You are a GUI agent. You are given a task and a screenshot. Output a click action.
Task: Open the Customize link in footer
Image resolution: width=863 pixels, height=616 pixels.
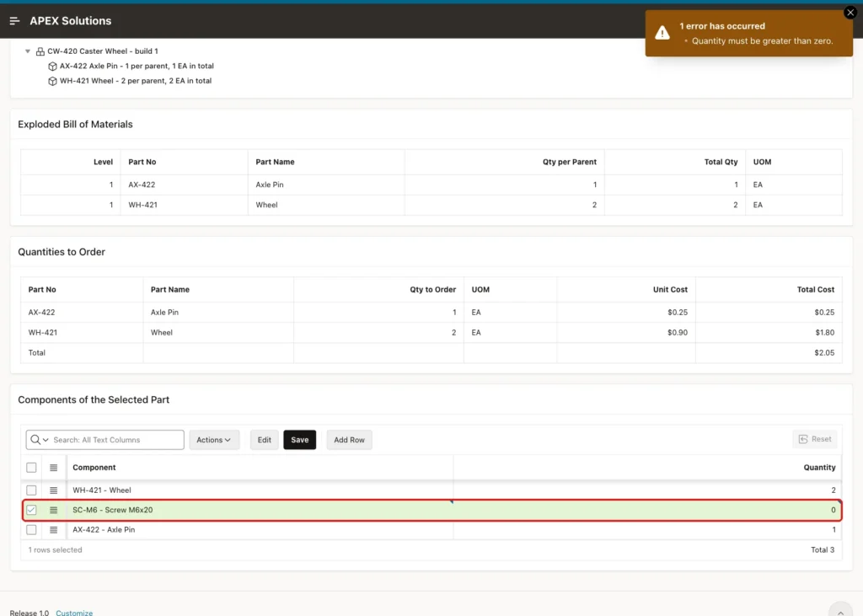[x=74, y=612]
